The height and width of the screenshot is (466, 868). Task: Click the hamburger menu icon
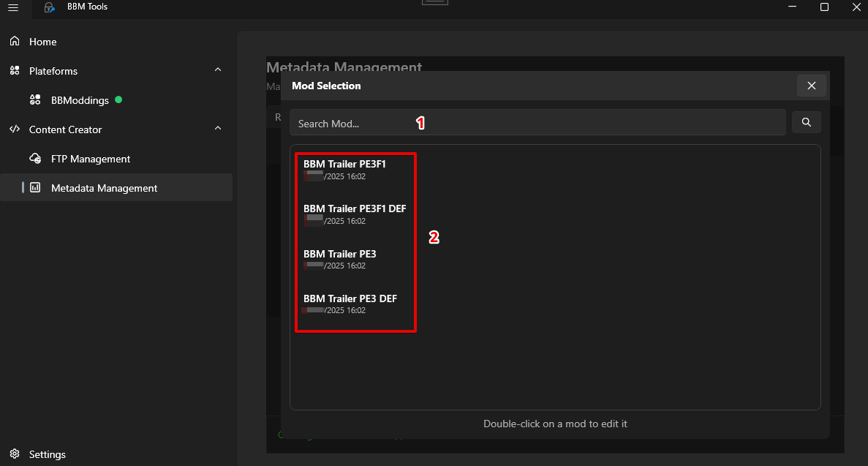click(13, 7)
